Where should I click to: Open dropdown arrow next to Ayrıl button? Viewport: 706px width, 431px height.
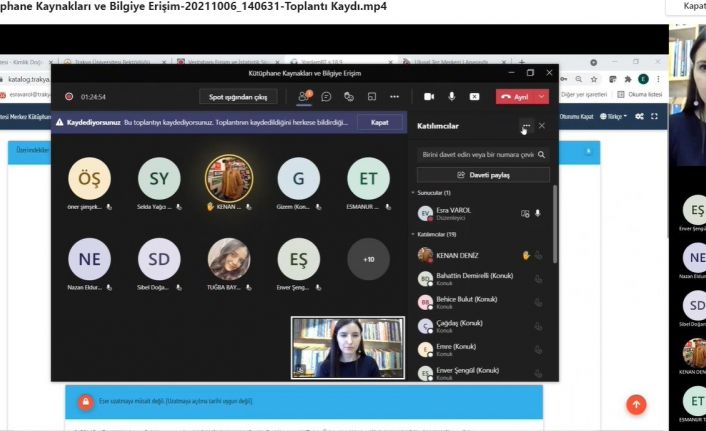click(542, 97)
